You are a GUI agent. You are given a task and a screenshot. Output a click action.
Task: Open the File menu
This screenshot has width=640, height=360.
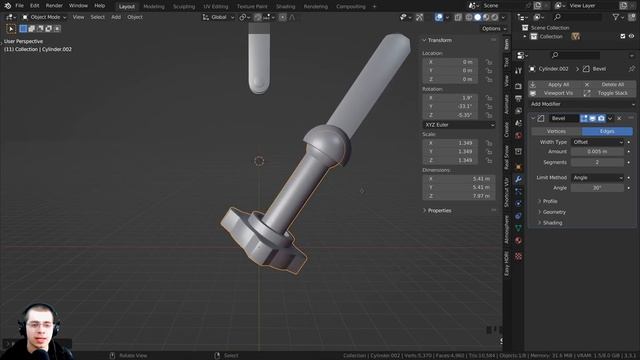tap(19, 6)
